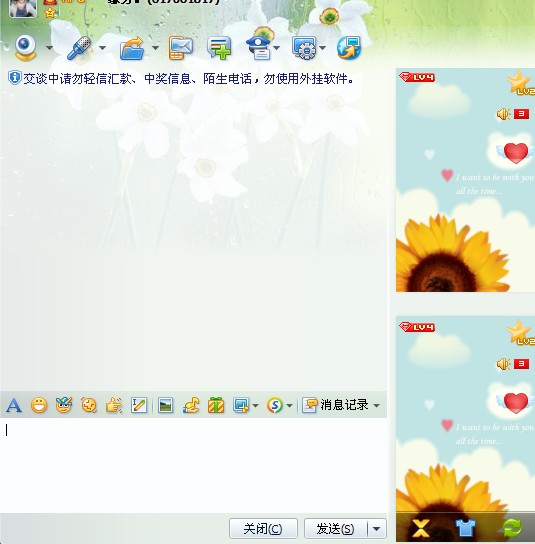The image size is (535, 544).
Task: Click the blue shield info icon
Action: coord(15,78)
